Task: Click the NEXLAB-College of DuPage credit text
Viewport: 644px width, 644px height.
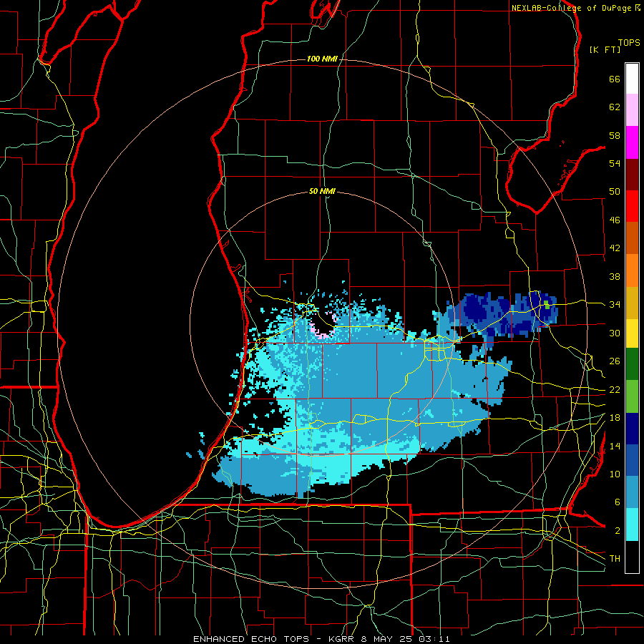Action: coord(571,8)
